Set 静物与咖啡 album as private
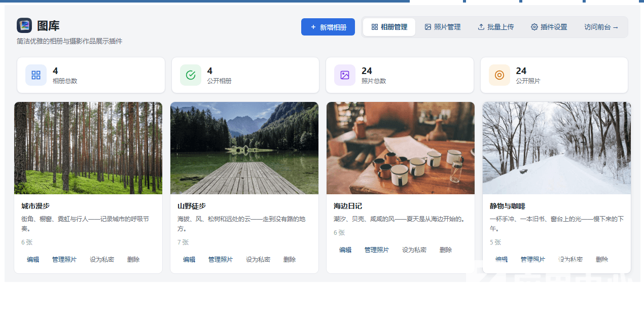This screenshot has width=644, height=317. [x=570, y=259]
